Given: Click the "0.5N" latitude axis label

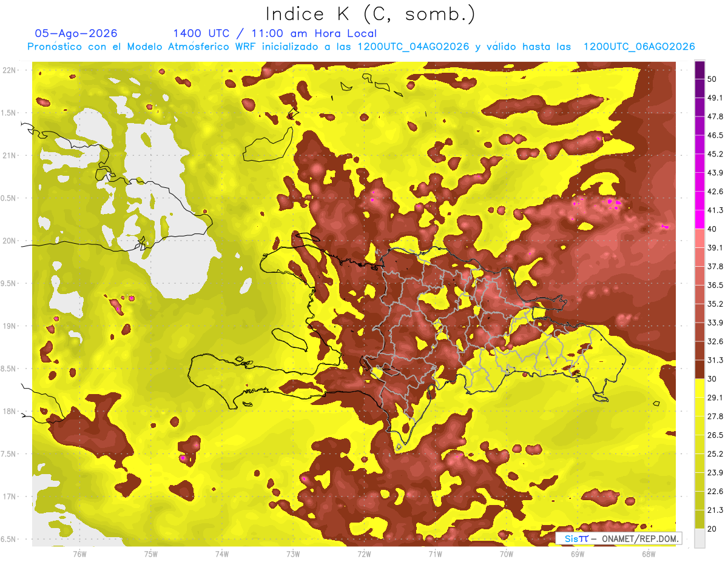Looking at the screenshot, I should (x=9, y=198).
